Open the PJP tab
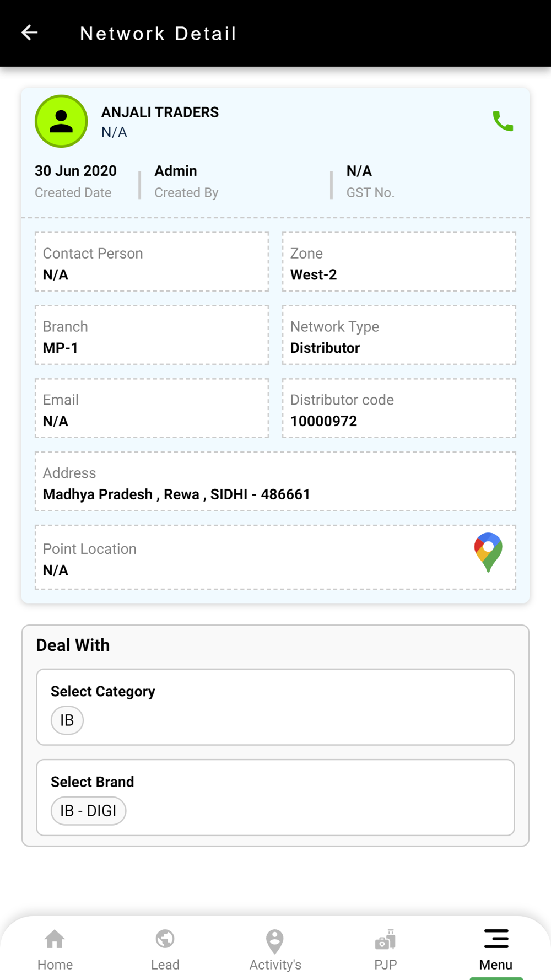The width and height of the screenshot is (551, 980). [386, 949]
